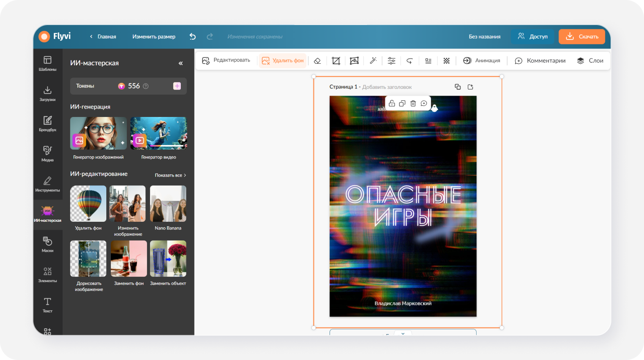Image resolution: width=644 pixels, height=360 pixels.
Task: Show token info question mark
Action: click(145, 86)
